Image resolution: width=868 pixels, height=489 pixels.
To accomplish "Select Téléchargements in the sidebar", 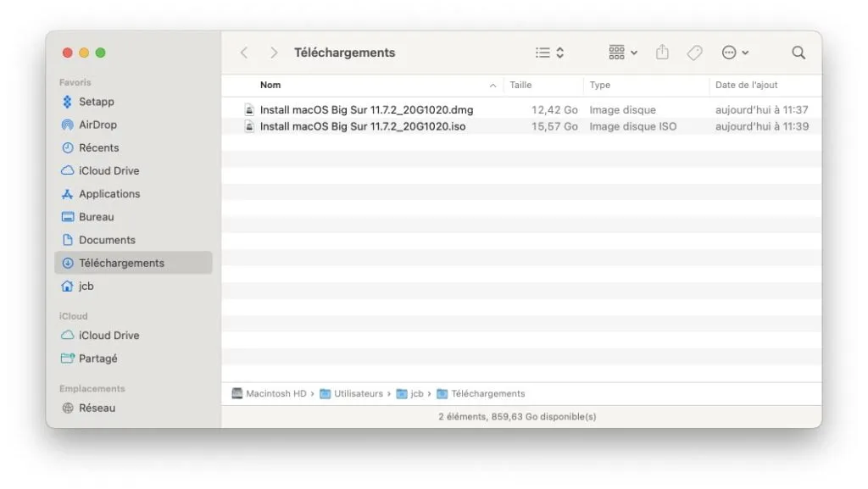I will tap(133, 263).
